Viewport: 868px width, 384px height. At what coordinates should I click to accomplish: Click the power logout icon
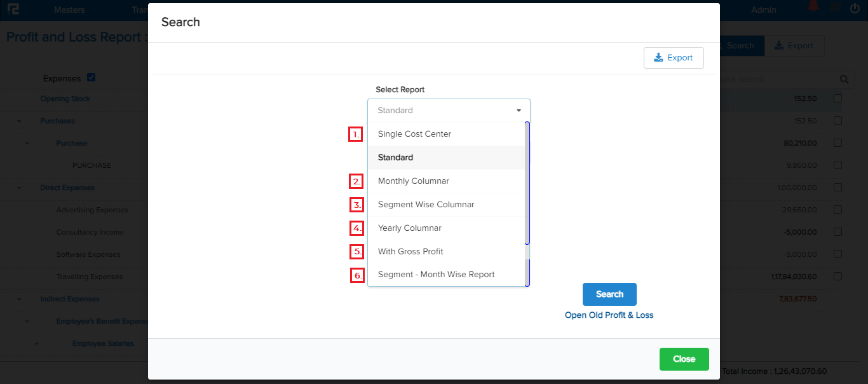coord(855,9)
